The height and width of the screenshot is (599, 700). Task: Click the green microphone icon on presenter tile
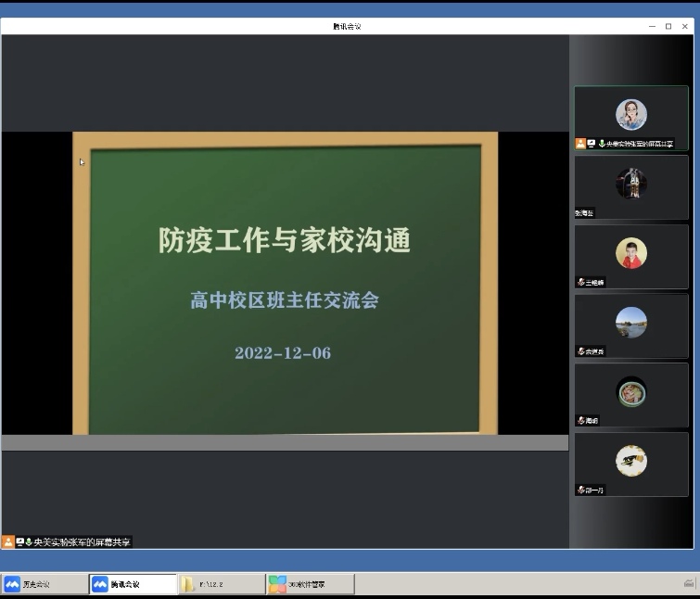(x=601, y=144)
